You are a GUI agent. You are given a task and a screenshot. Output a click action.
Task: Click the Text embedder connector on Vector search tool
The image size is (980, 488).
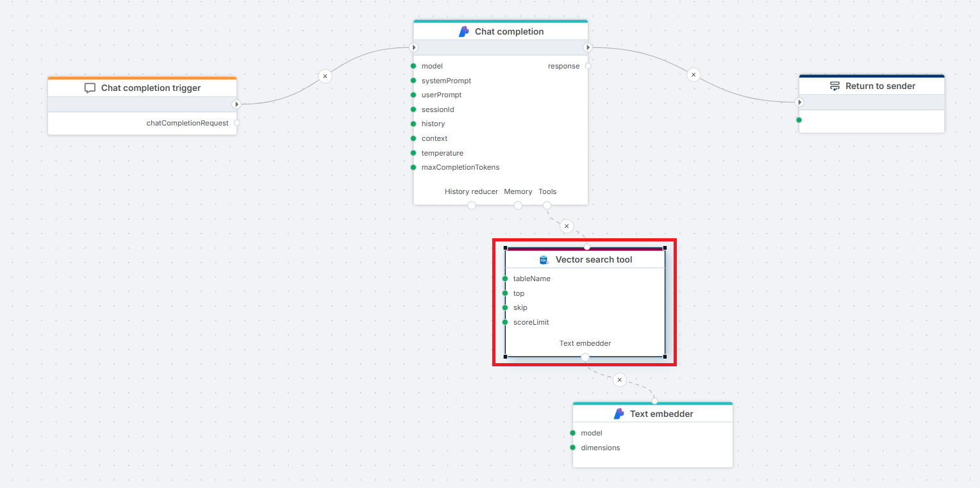585,357
